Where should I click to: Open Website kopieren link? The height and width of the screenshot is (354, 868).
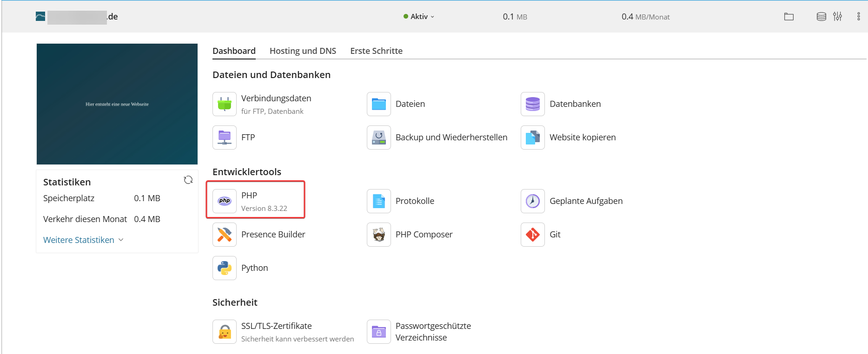click(583, 138)
